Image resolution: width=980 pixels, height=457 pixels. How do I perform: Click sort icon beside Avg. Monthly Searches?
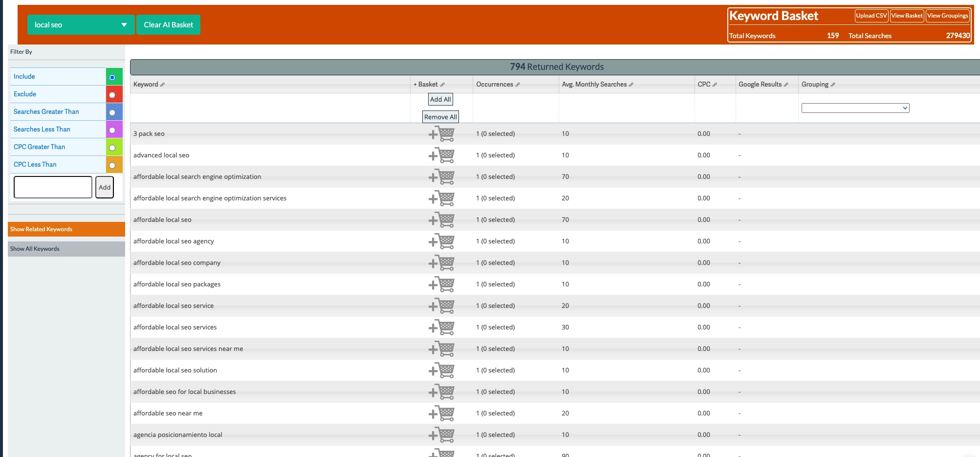[x=631, y=85]
